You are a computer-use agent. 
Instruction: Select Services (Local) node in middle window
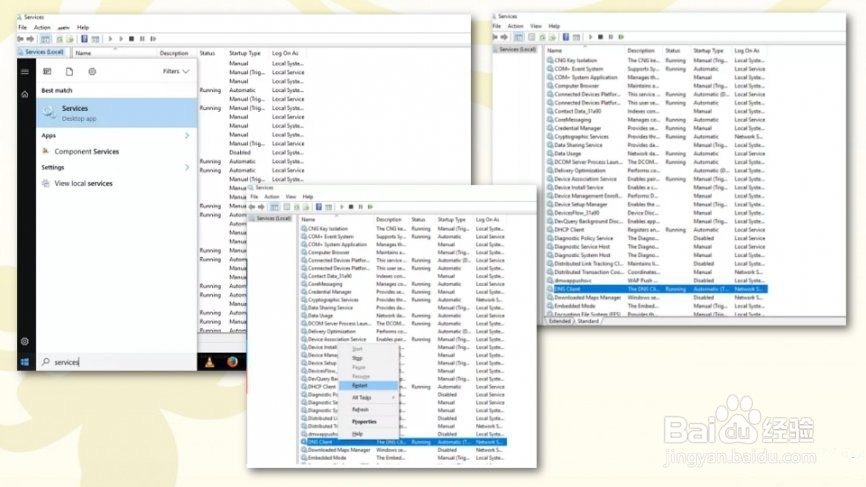tap(271, 219)
